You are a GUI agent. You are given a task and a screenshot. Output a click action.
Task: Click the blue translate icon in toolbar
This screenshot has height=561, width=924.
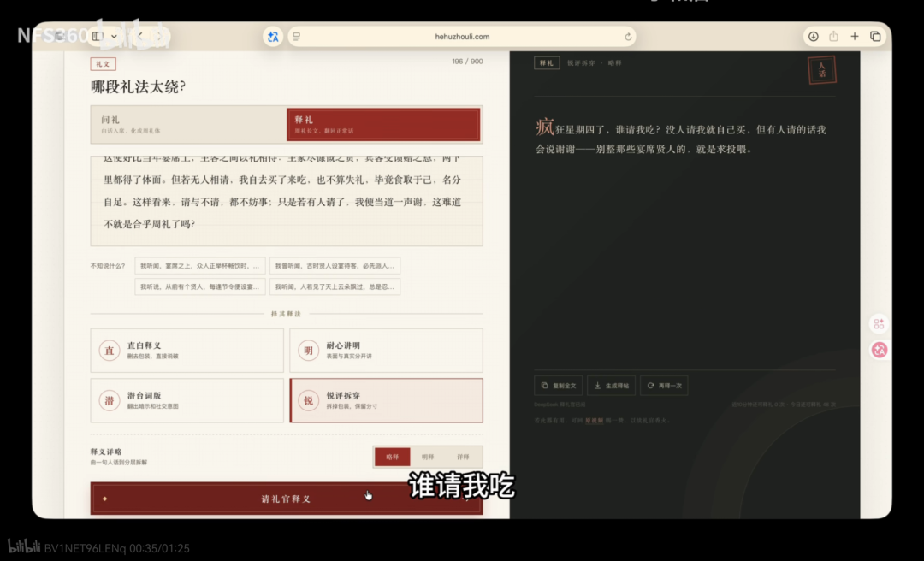[x=273, y=37]
